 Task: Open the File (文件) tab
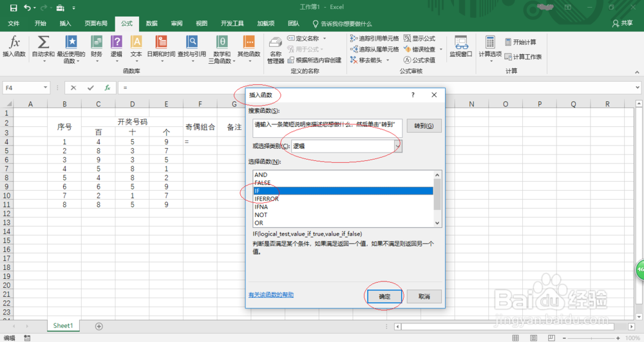(x=14, y=23)
